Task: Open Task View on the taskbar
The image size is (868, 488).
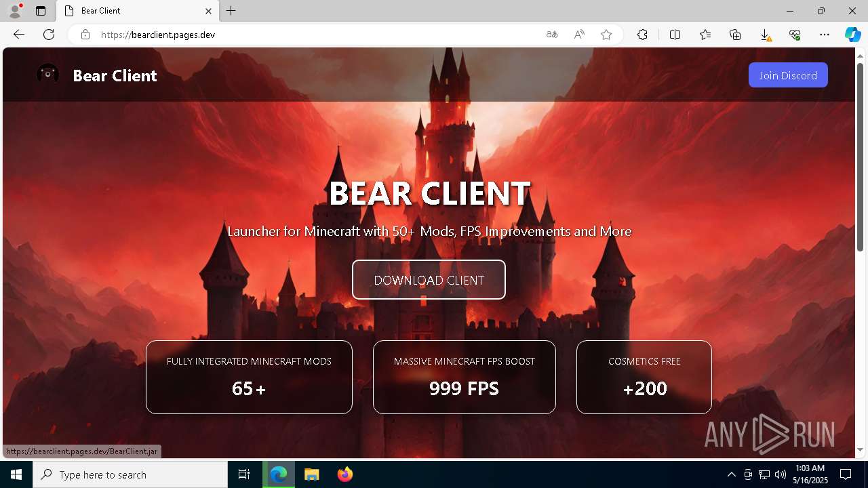Action: (x=244, y=474)
